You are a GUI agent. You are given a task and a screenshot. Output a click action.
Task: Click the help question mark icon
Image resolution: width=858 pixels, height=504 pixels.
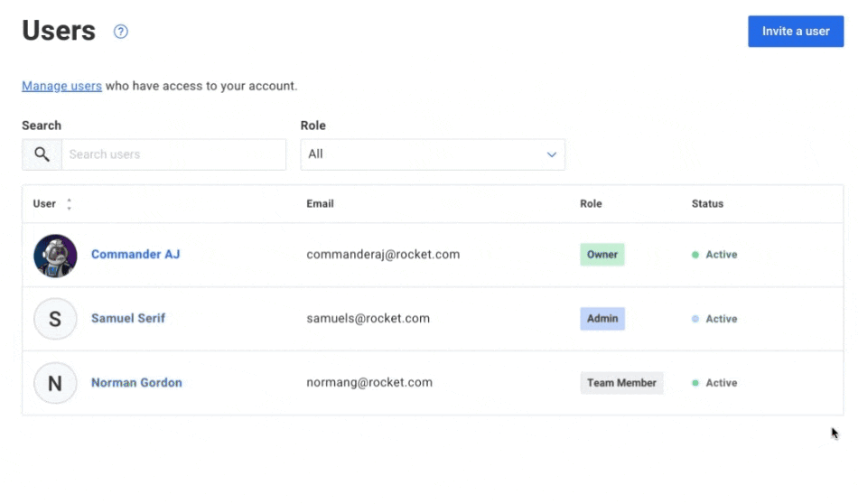(x=121, y=32)
